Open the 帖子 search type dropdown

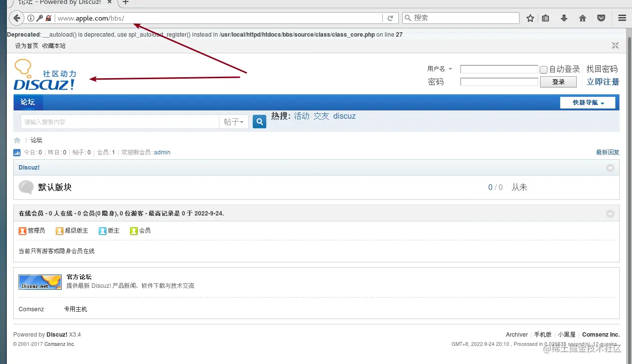tap(234, 122)
